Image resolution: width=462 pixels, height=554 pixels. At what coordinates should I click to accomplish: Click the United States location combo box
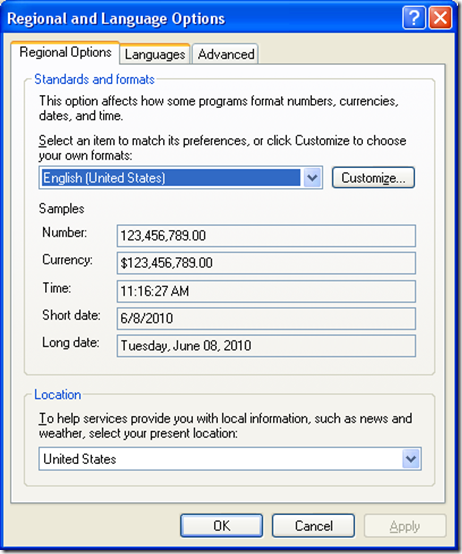pos(230,459)
